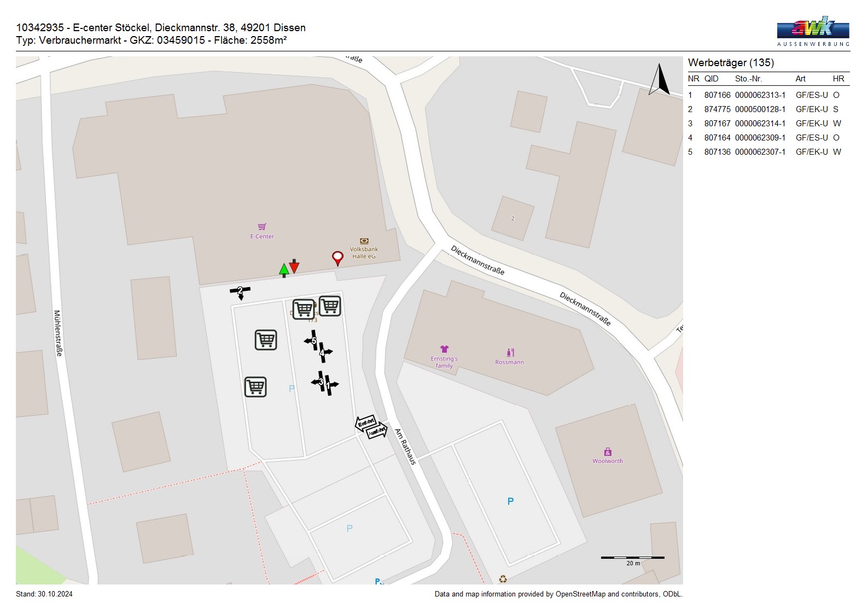The width and height of the screenshot is (868, 614).
Task: Click the 20 m scale bar
Action: [x=632, y=558]
